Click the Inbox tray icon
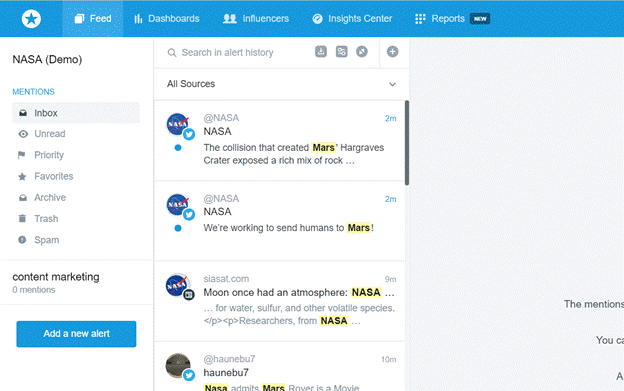Screen dimensions: 624x391 (23, 113)
